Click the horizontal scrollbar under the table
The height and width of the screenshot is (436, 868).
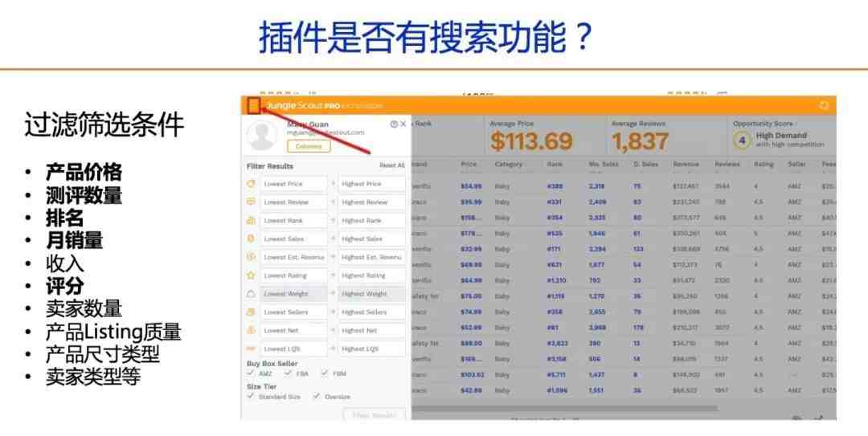pyautogui.click(x=565, y=409)
